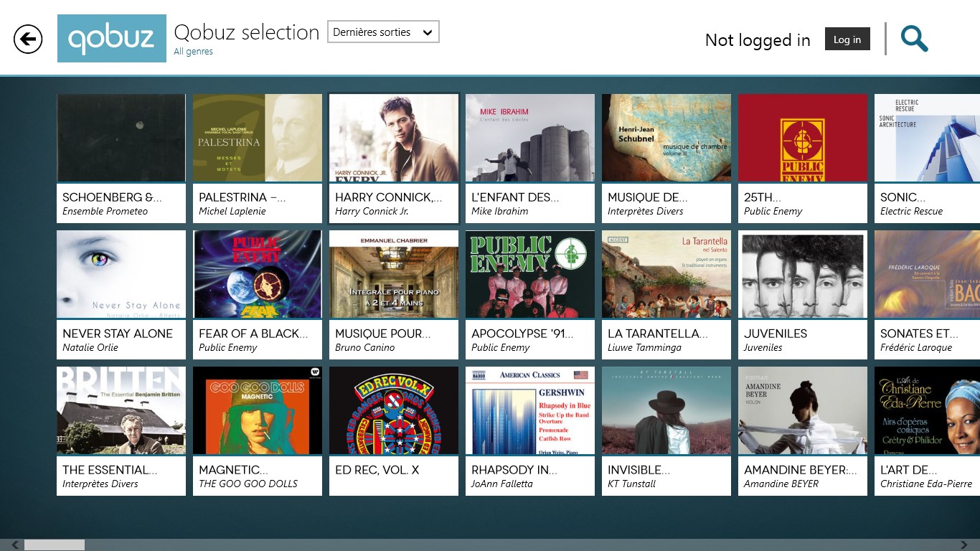Open Musique de chambre cover by Schubnel
Image resolution: width=980 pixels, height=551 pixels.
coord(666,138)
